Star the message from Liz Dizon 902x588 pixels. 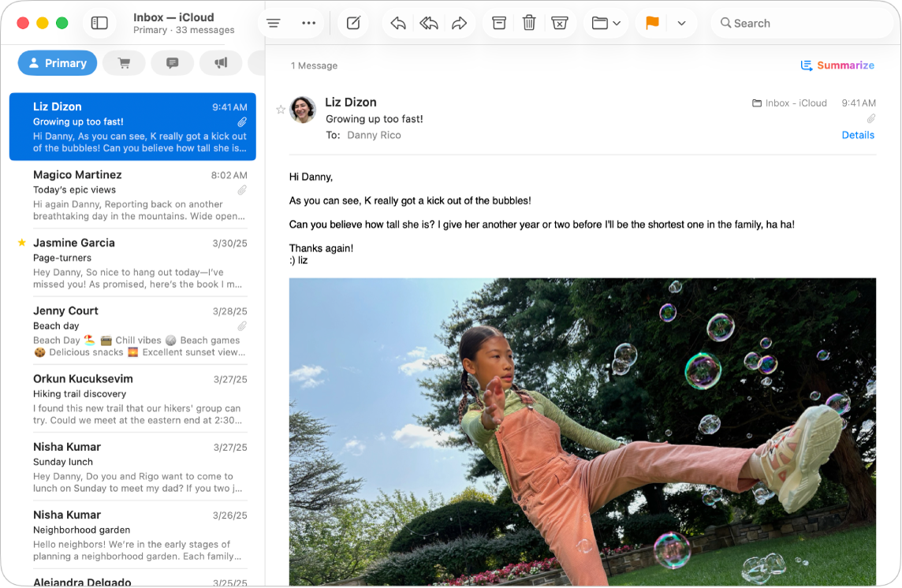pyautogui.click(x=281, y=110)
